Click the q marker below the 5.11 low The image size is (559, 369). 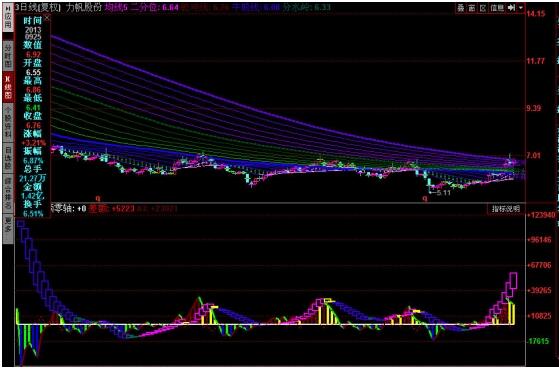click(x=425, y=198)
